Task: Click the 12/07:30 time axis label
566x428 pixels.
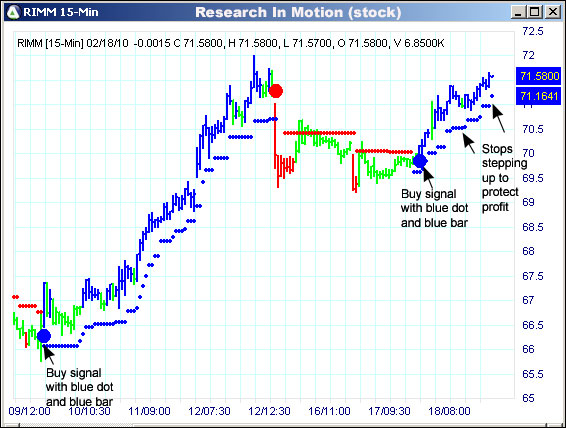Action: click(x=209, y=411)
